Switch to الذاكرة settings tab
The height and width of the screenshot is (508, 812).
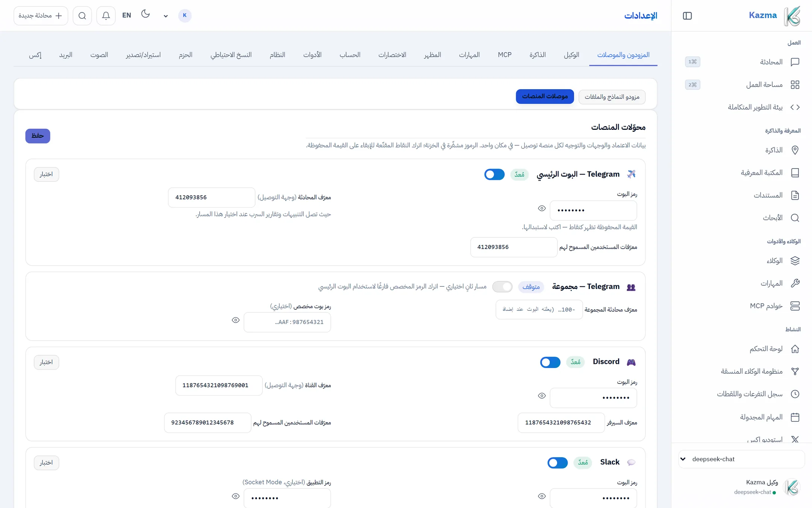tap(538, 55)
